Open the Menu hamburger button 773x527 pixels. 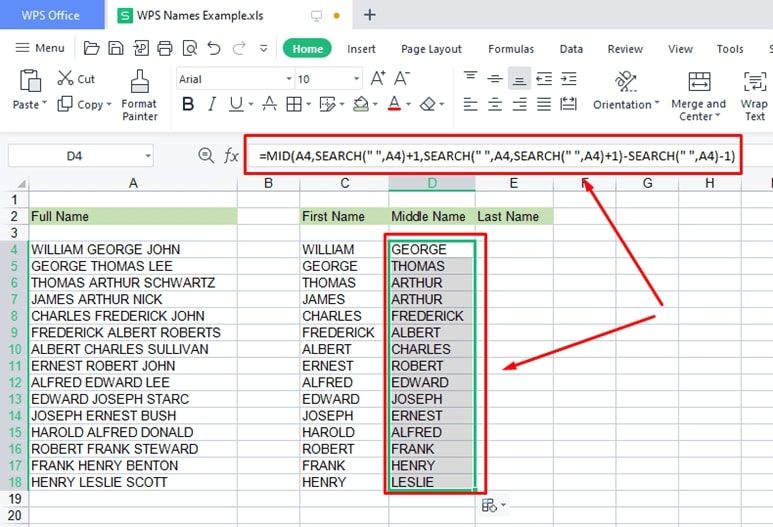click(x=39, y=48)
